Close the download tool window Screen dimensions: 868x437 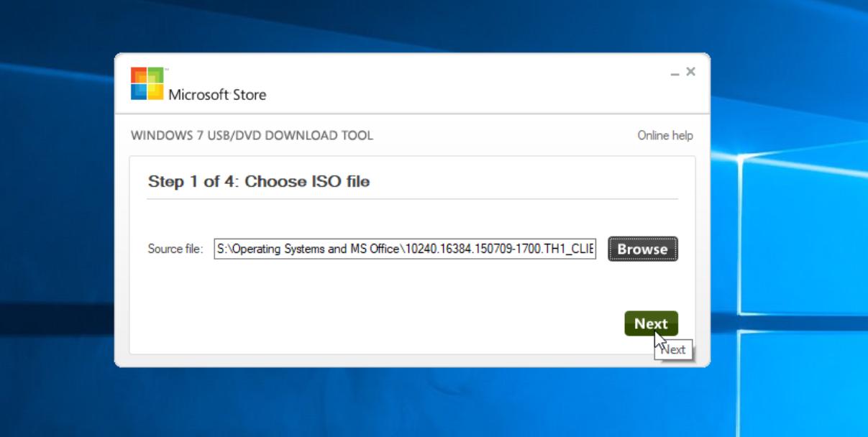690,71
